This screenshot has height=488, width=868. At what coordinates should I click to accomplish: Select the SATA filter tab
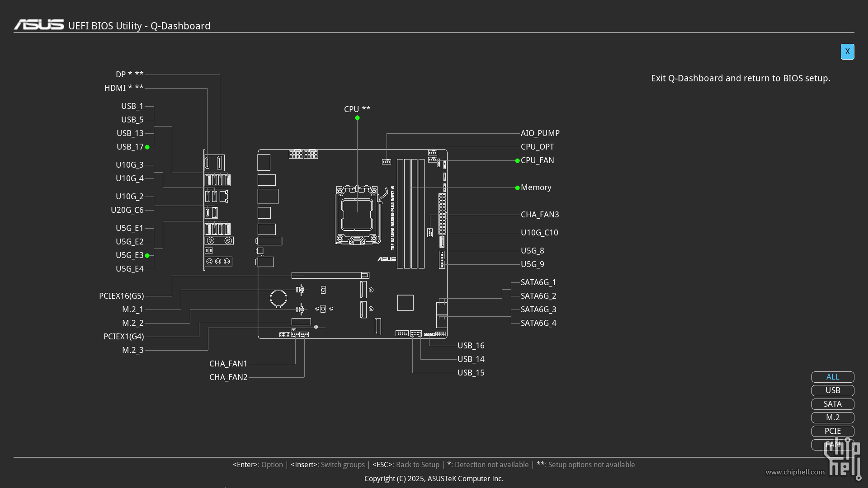(833, 404)
